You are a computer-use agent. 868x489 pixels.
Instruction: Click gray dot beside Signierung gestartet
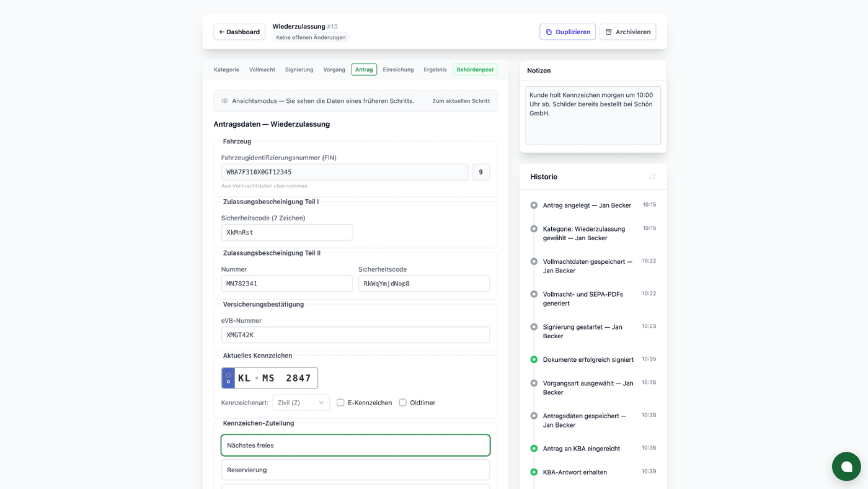(x=534, y=326)
